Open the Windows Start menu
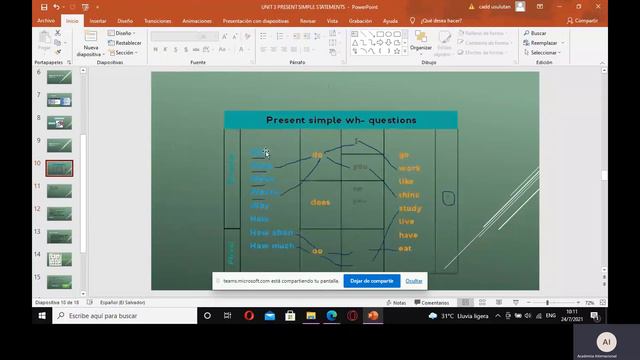The image size is (640, 360). (x=42, y=316)
